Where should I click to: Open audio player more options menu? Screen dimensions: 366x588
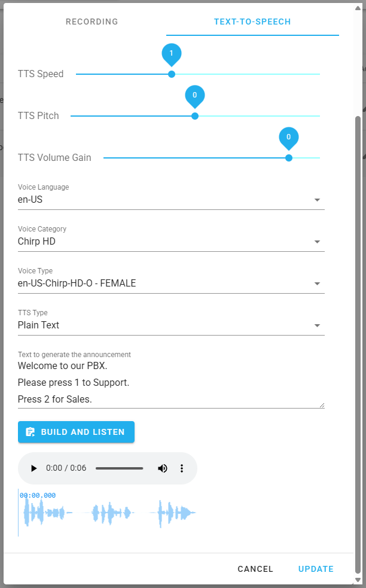181,468
